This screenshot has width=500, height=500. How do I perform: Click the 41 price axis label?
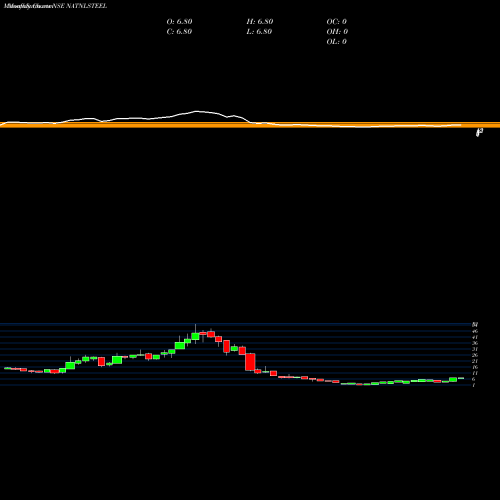475,337
